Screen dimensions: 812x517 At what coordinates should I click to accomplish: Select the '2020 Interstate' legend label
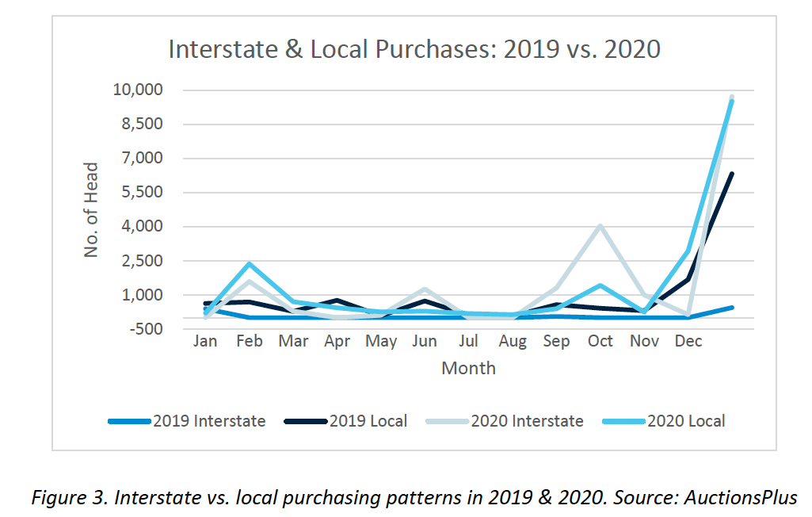pyautogui.click(x=527, y=420)
